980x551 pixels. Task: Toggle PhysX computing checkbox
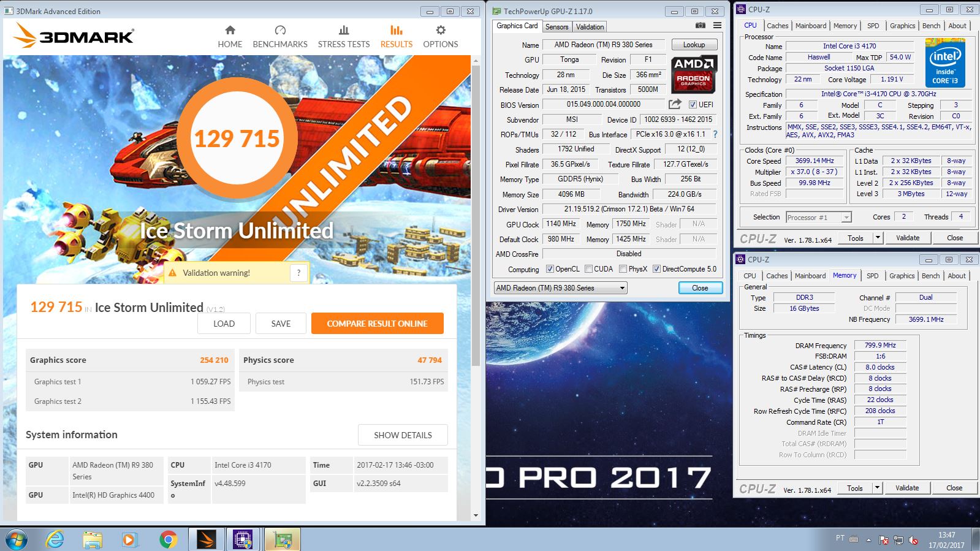pos(623,269)
